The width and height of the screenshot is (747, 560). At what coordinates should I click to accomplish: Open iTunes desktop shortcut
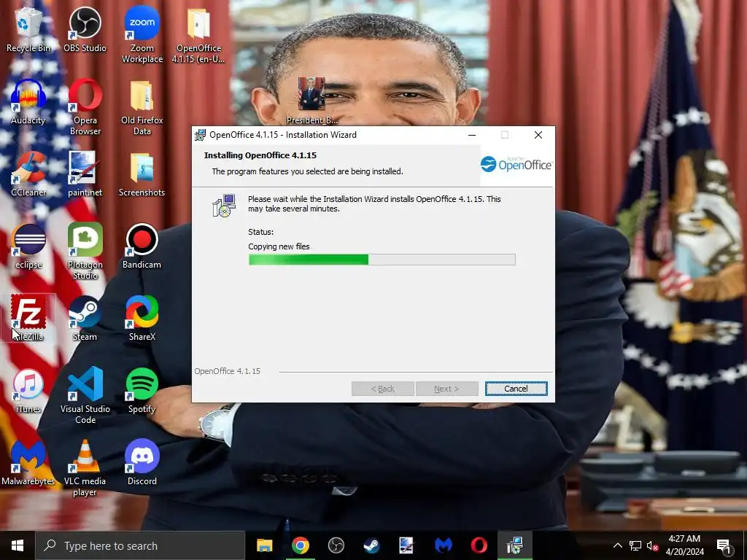click(x=28, y=391)
